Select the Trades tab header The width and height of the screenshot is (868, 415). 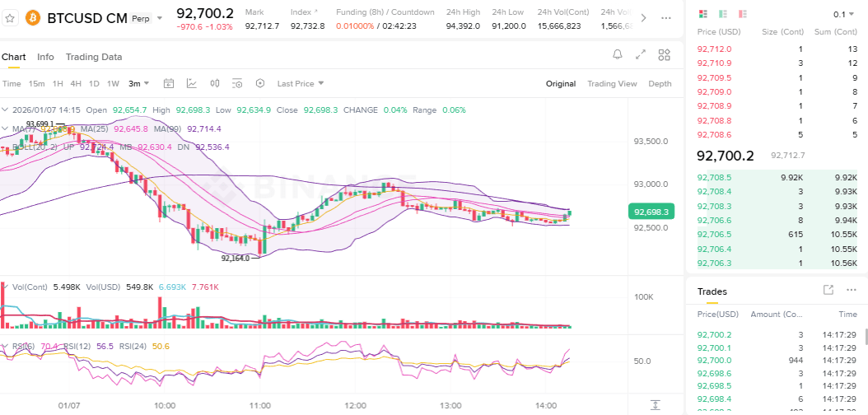712,291
